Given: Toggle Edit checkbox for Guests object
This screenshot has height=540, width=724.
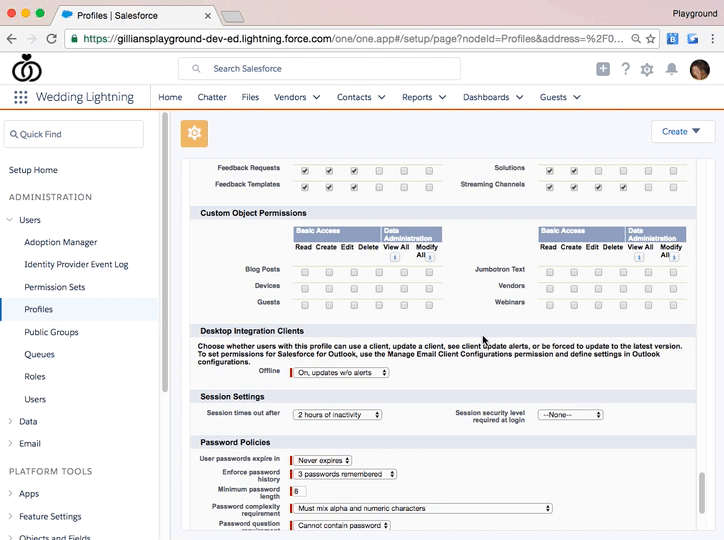Looking at the screenshot, I should coord(354,305).
